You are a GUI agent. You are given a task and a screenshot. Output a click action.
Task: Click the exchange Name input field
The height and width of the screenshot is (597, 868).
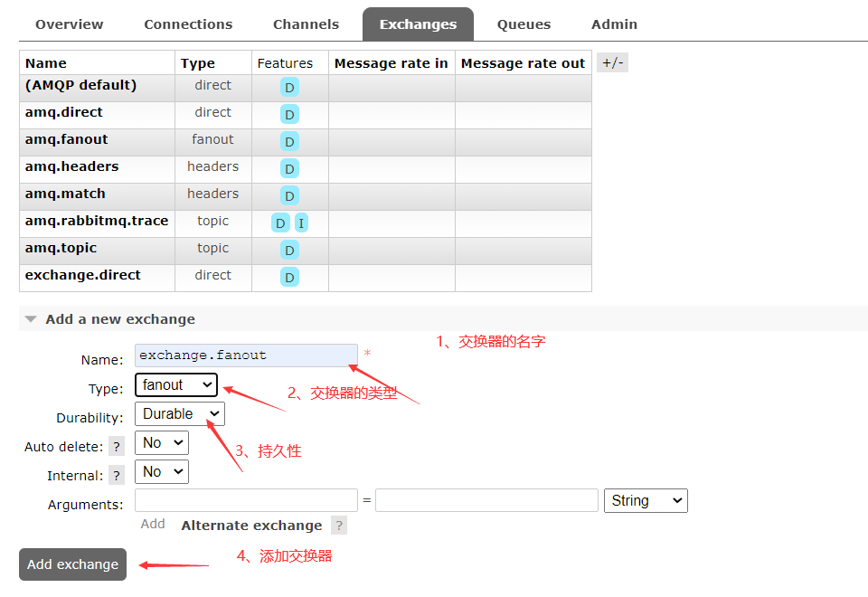coord(246,355)
